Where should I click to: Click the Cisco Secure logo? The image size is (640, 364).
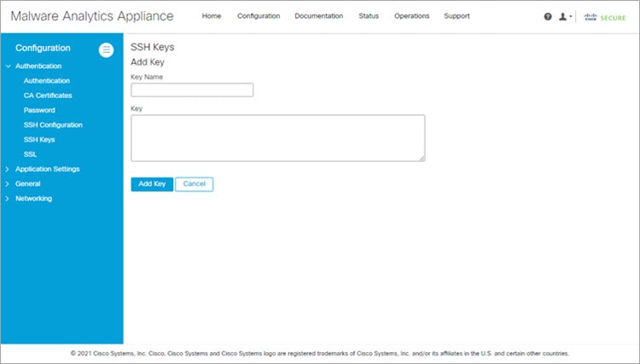point(604,17)
